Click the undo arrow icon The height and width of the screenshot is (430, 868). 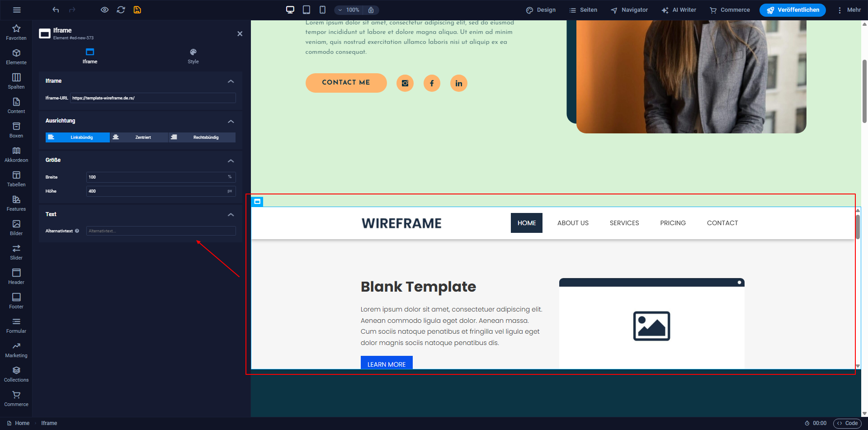click(x=56, y=10)
